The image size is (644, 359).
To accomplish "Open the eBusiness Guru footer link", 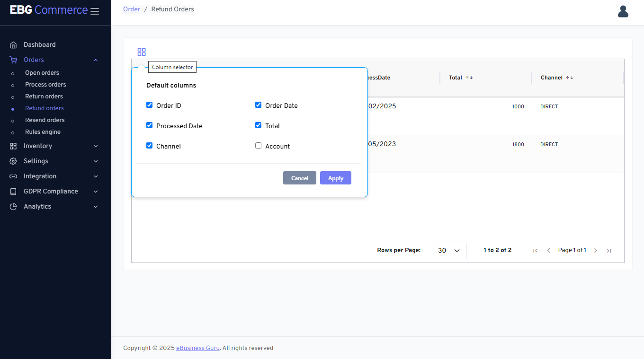I will (x=197, y=348).
